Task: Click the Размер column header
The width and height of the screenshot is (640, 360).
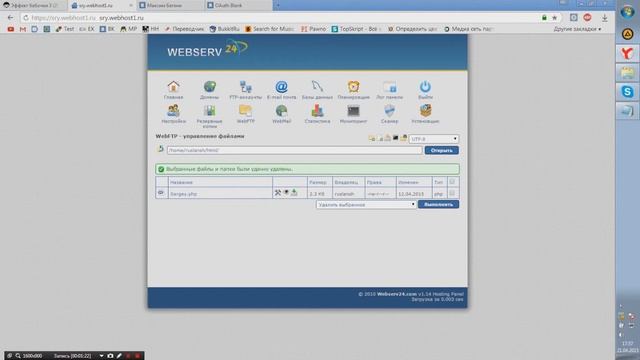Action: [318, 182]
